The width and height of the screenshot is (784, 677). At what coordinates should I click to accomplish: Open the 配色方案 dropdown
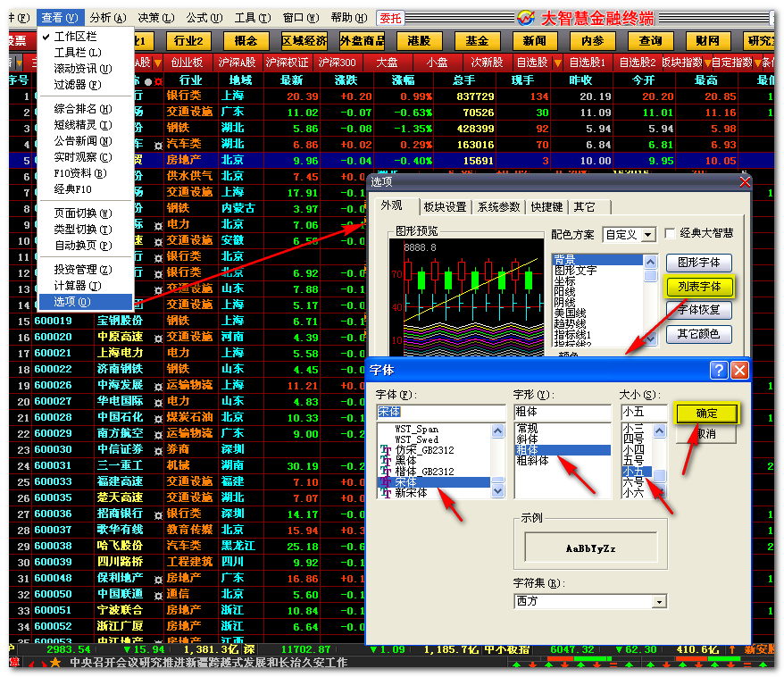click(648, 235)
